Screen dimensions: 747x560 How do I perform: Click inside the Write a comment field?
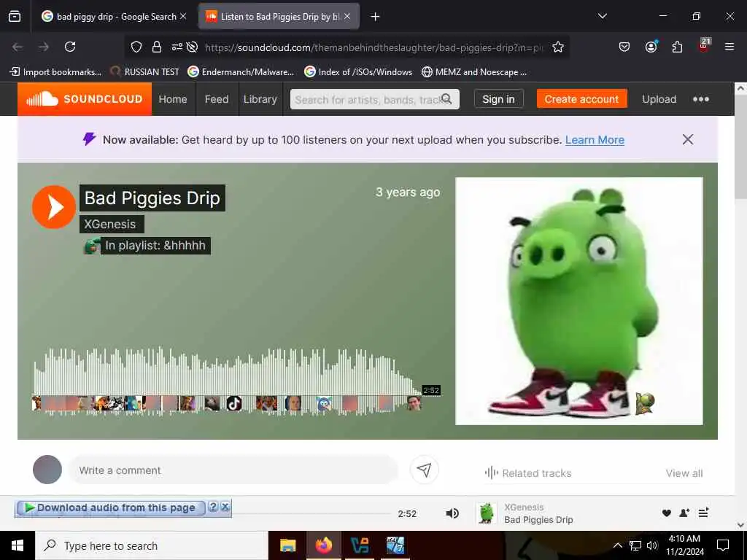pyautogui.click(x=233, y=470)
